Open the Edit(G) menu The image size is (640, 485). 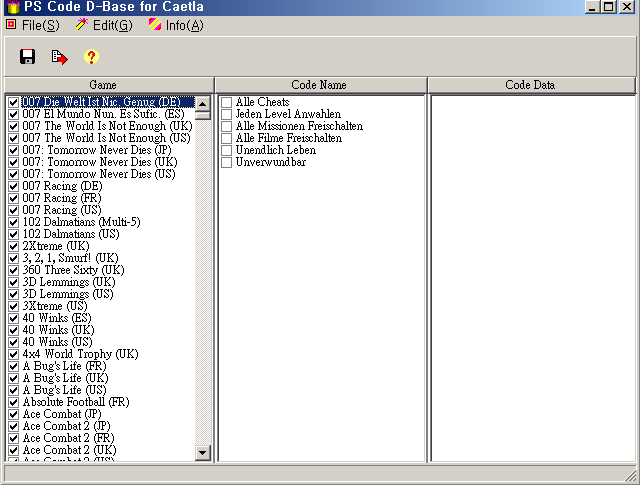104,25
